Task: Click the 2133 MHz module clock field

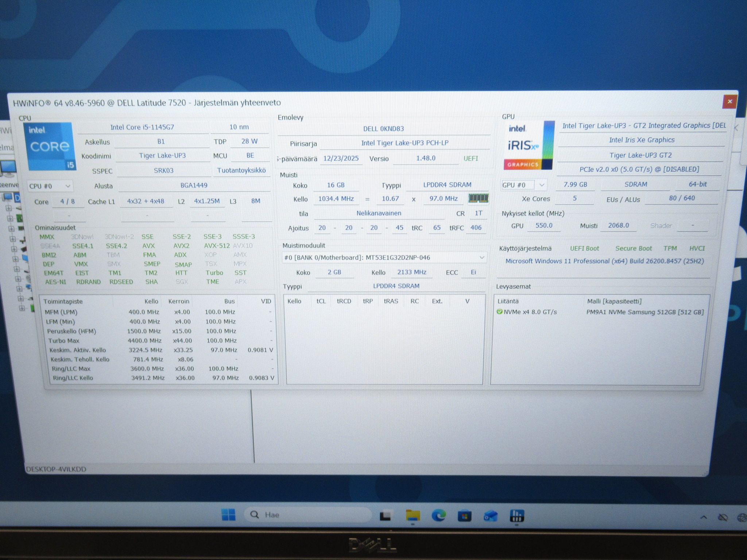Action: 412,272
